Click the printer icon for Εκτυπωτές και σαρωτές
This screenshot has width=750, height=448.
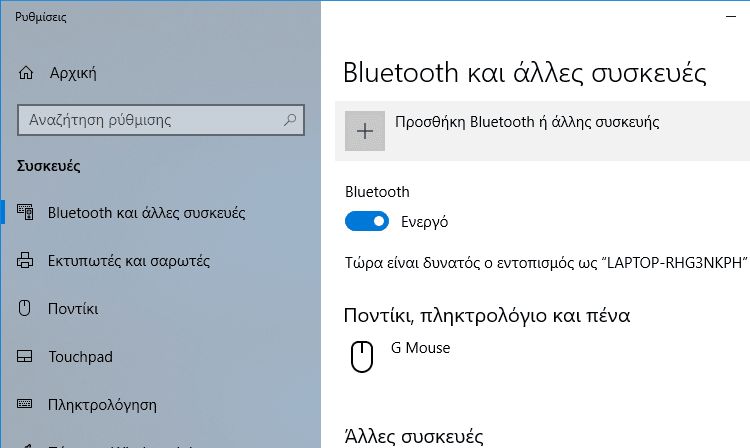click(x=25, y=260)
